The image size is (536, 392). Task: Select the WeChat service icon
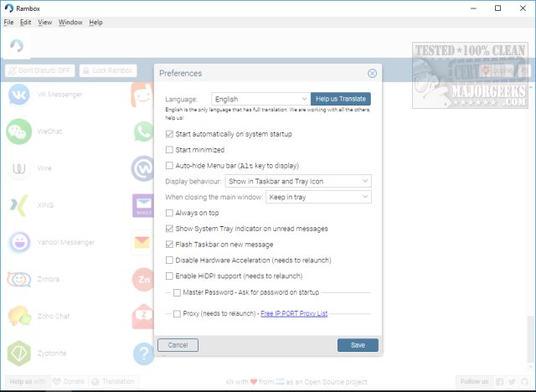point(18,132)
